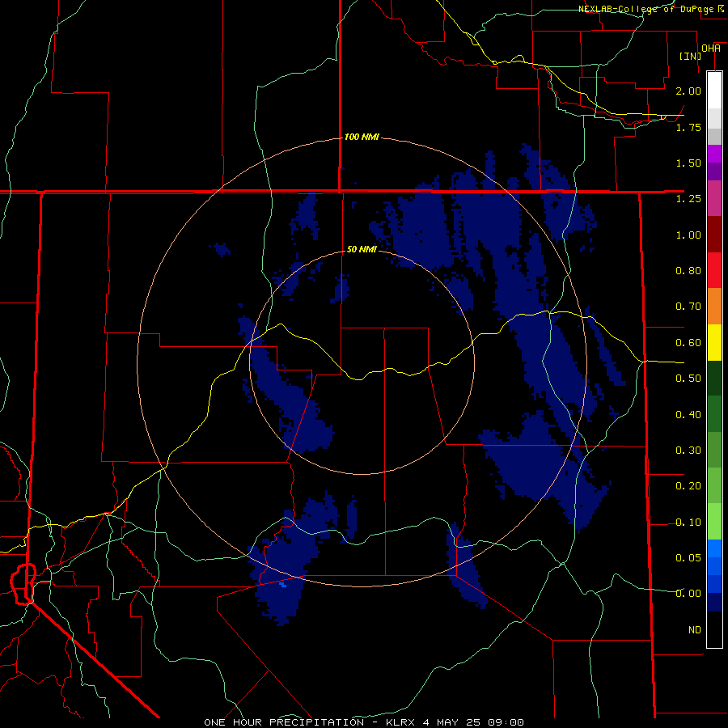Viewport: 728px width, 728px height.
Task: Click the 0.60 legend value
Action: (688, 343)
